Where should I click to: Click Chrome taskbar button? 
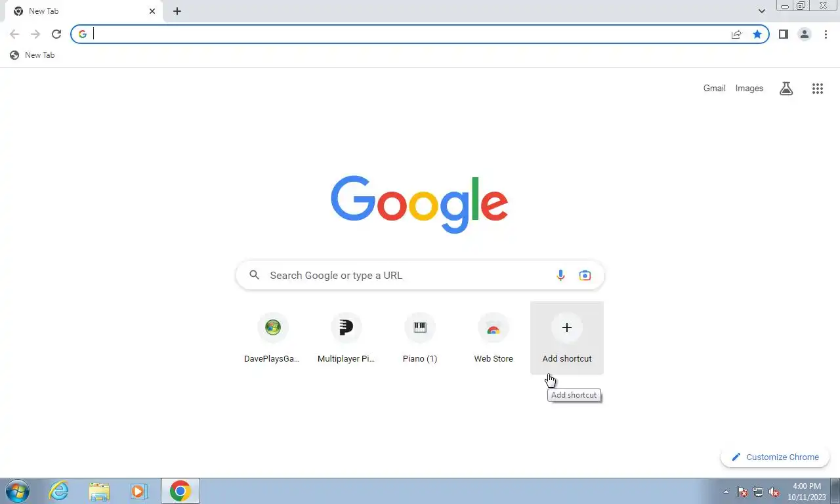click(180, 491)
